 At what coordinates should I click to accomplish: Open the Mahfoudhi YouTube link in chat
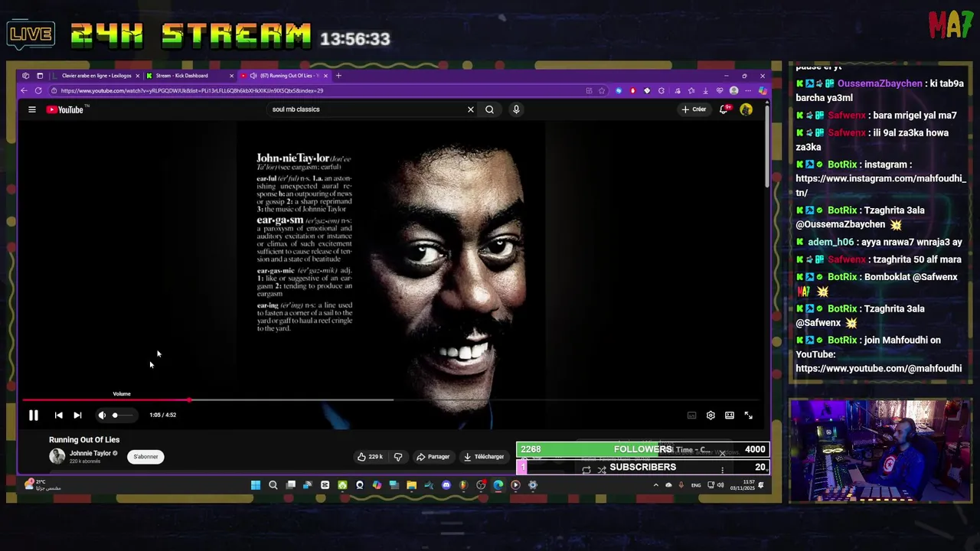click(878, 368)
